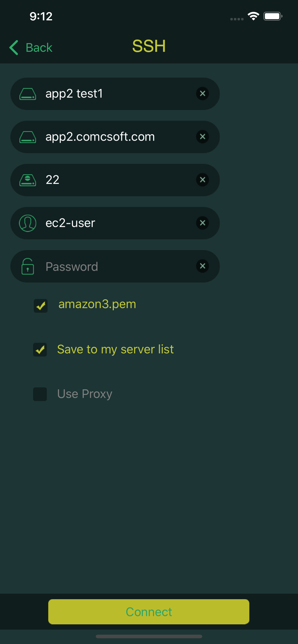Disable "Save to my server list"
Image resolution: width=298 pixels, height=644 pixels.
[x=40, y=350]
